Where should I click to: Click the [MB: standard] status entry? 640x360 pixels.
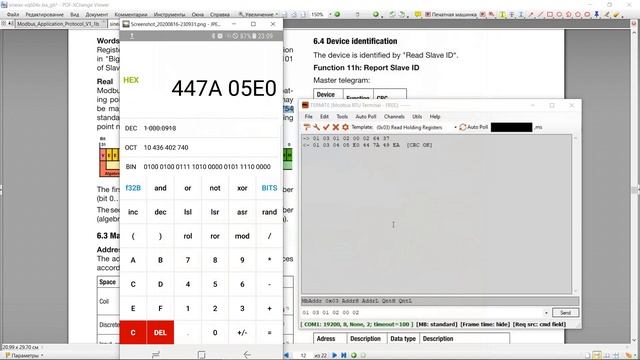pos(437,324)
